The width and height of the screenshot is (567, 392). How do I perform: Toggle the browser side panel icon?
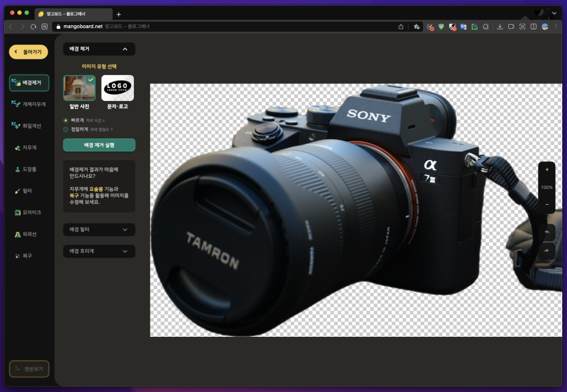[x=534, y=26]
